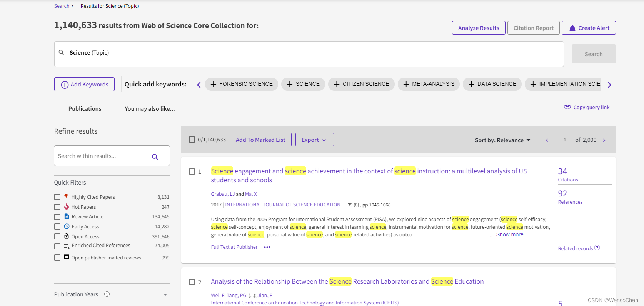The width and height of the screenshot is (644, 306).
Task: Go to the previous results page arrow
Action: coord(547,140)
